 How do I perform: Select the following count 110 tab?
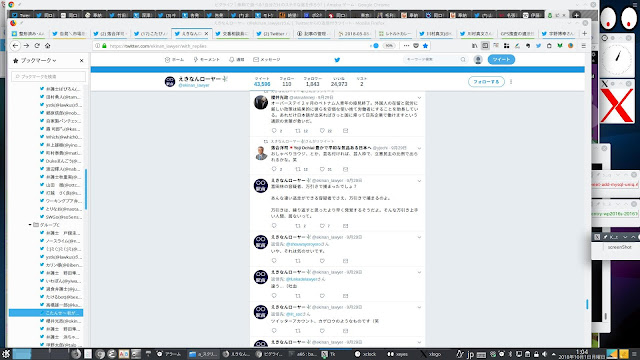[287, 82]
